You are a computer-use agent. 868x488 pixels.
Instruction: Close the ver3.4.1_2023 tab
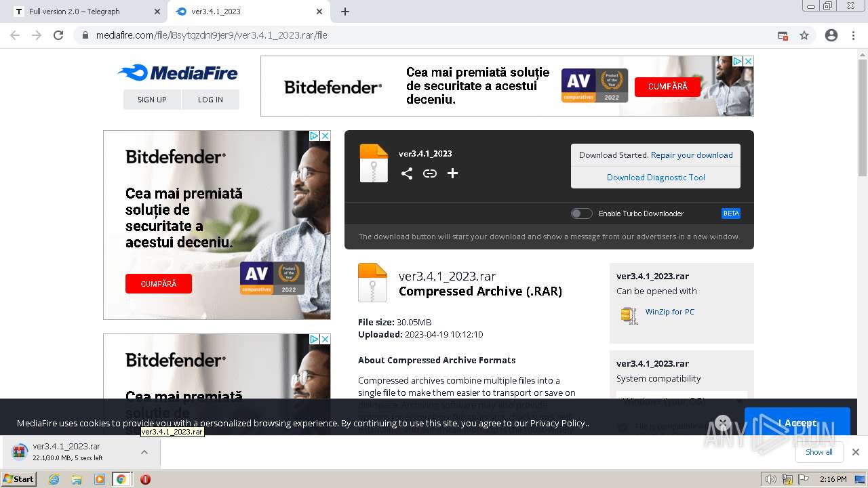coord(319,12)
